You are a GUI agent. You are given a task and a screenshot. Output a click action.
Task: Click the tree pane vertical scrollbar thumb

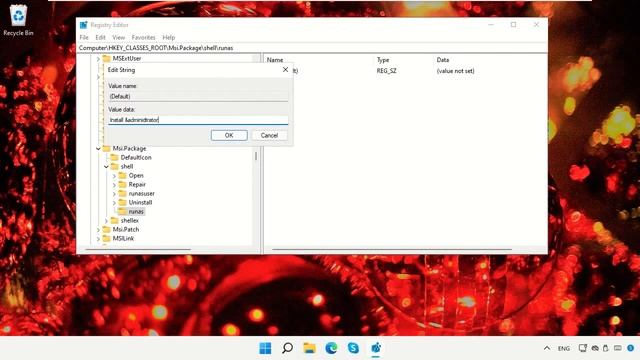(x=256, y=156)
